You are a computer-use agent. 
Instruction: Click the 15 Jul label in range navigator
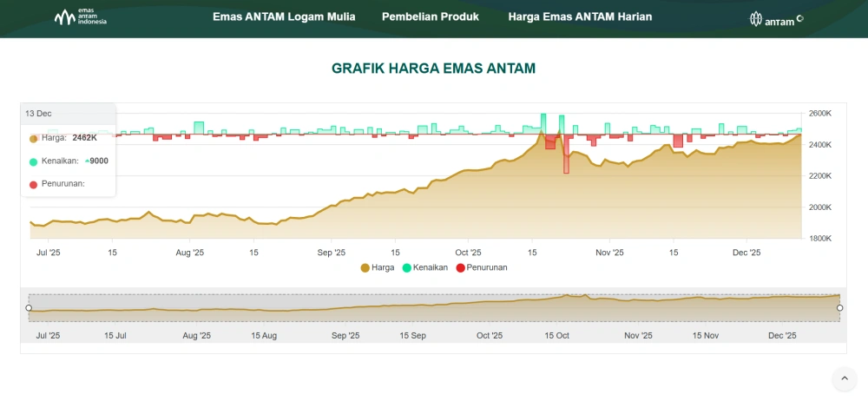(x=115, y=336)
